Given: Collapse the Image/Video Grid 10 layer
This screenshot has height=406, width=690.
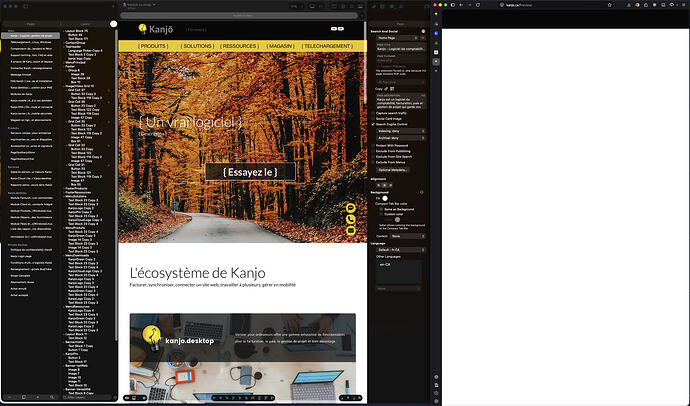Looking at the screenshot, I should (64, 86).
